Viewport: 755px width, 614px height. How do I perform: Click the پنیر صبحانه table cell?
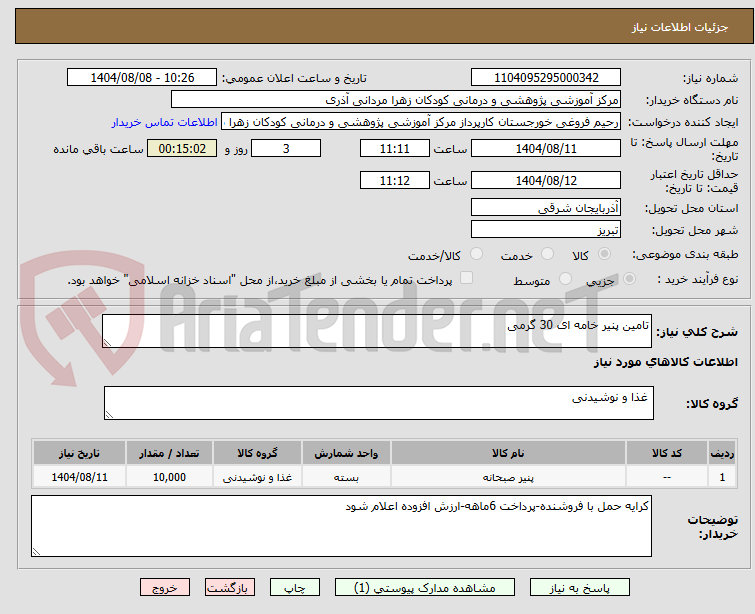coord(508,477)
